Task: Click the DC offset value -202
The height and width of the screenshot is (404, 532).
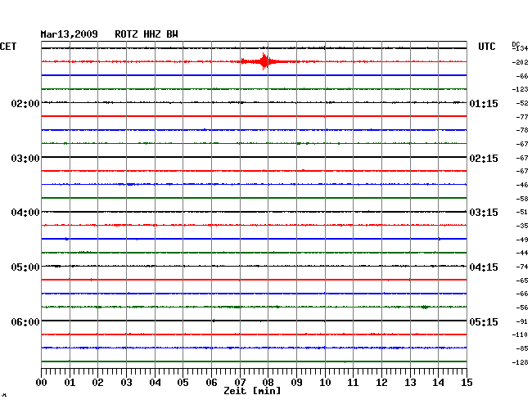Action: pos(520,62)
